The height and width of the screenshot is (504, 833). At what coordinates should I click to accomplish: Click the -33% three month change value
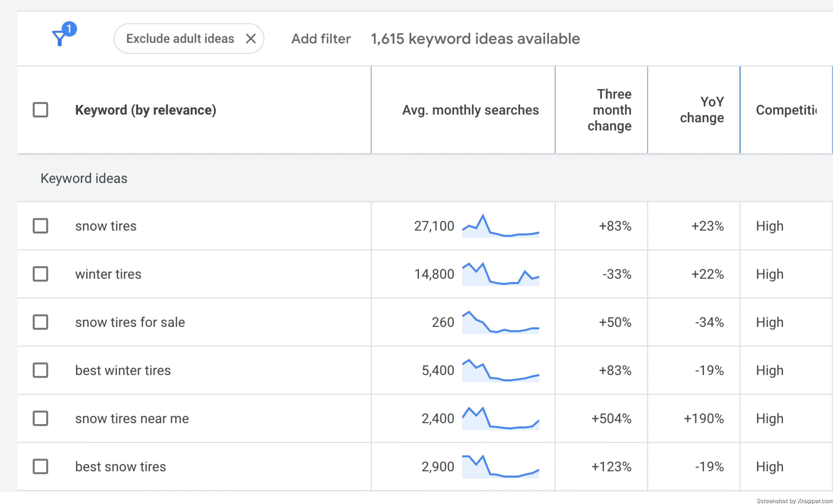coord(617,274)
